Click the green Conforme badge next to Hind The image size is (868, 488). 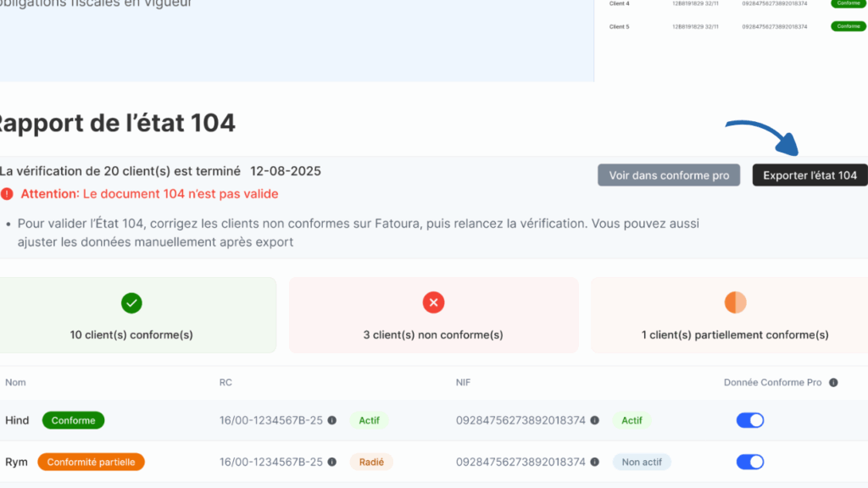click(73, 420)
